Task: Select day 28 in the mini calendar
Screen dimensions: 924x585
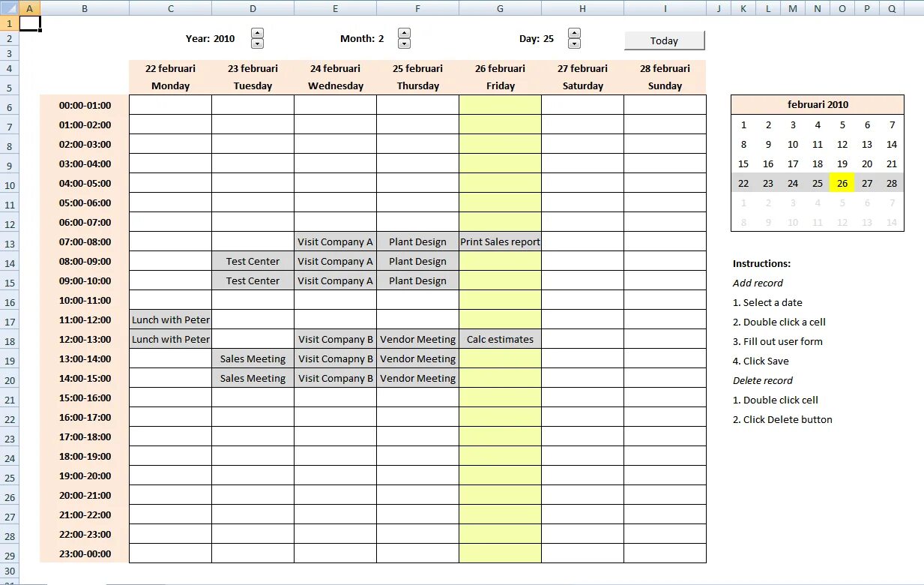Action: (892, 183)
